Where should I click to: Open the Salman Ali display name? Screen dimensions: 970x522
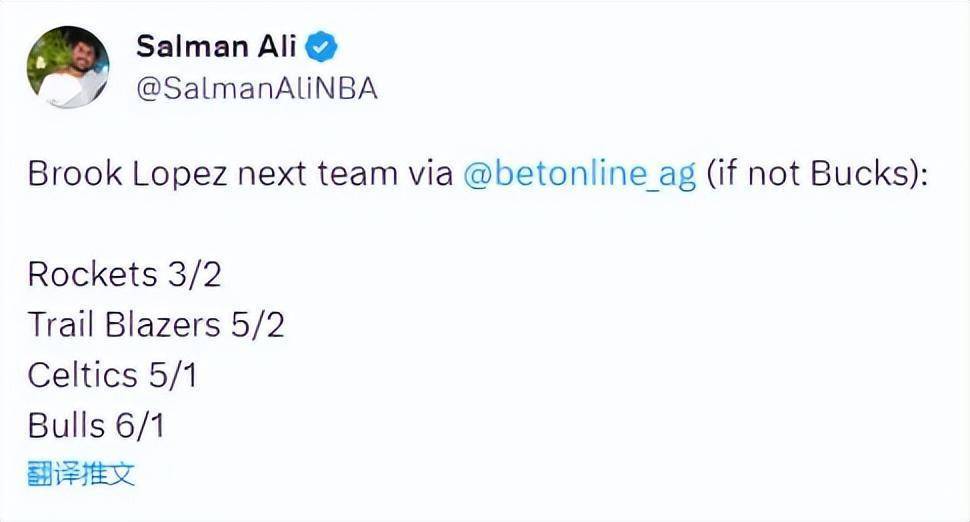[217, 46]
